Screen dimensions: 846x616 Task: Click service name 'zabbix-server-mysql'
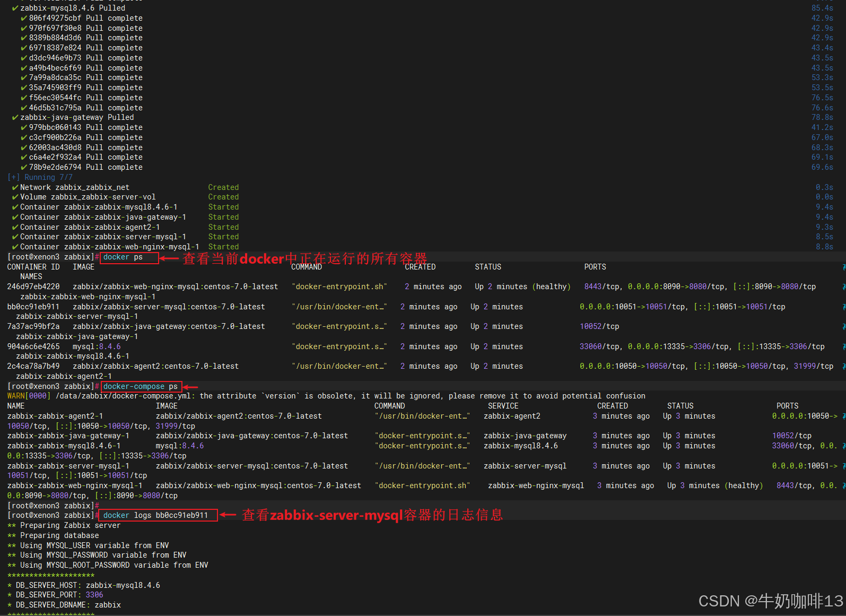pos(525,466)
